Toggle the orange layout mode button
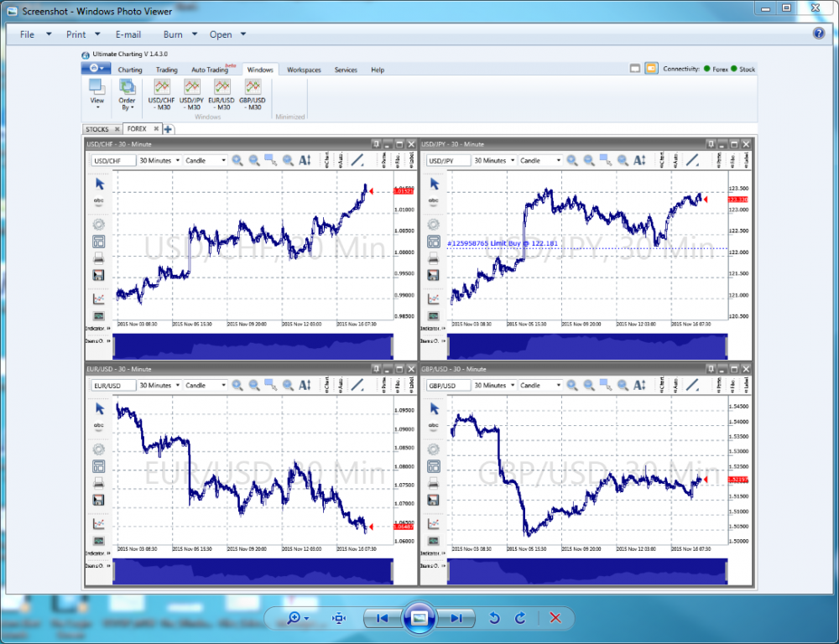The width and height of the screenshot is (839, 644). [651, 69]
